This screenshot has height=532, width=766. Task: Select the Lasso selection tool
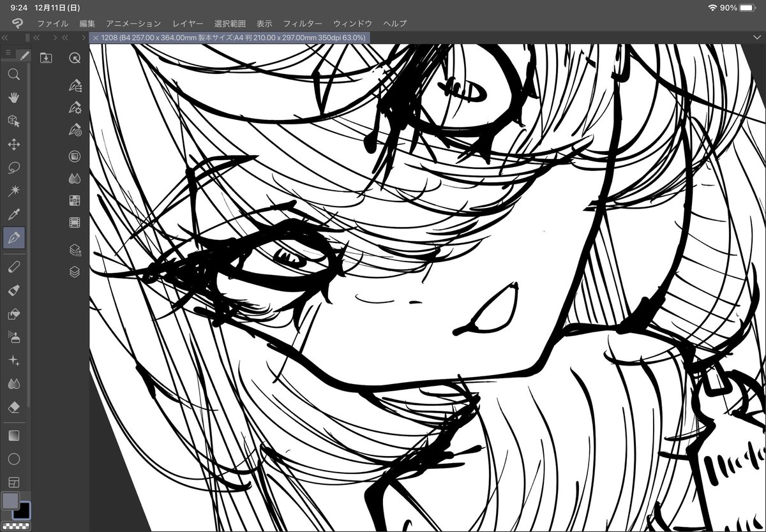tap(13, 168)
